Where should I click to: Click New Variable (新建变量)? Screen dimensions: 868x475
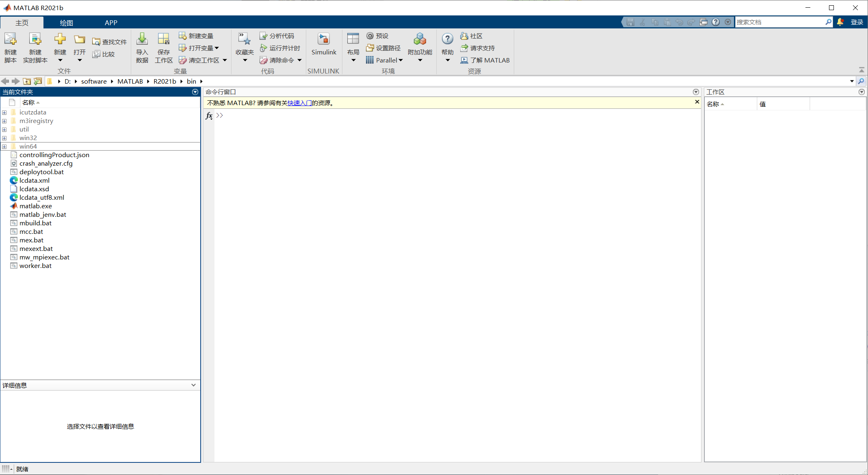(196, 36)
